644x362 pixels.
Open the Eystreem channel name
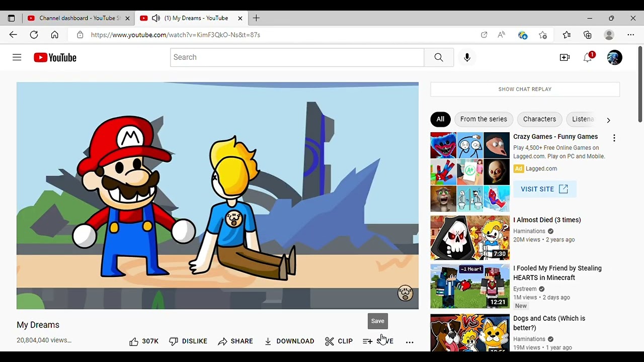point(525,289)
